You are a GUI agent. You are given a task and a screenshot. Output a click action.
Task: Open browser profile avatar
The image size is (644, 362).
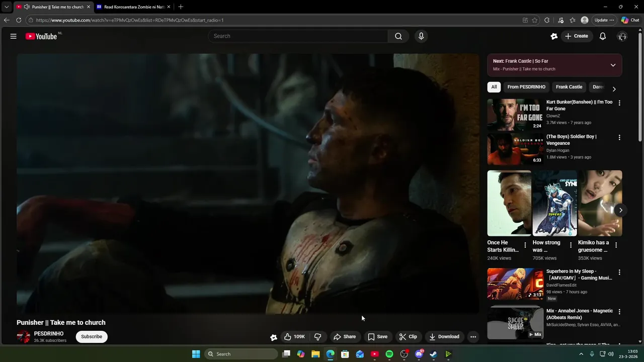tap(585, 20)
